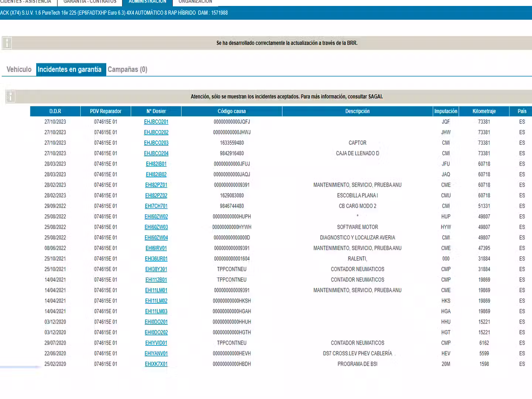Click description DS7 CROSS.LEV PHEV CABLERÍA
The width and height of the screenshot is (532, 399).
[358, 354]
